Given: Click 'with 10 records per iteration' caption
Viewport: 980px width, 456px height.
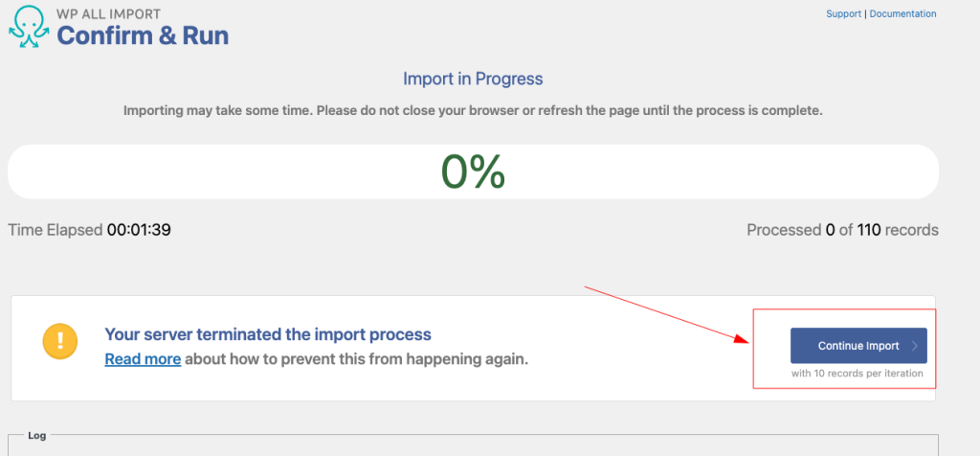Looking at the screenshot, I should [x=857, y=374].
